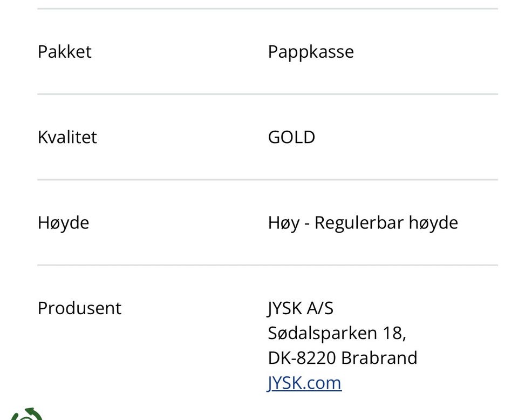Select the Kvalitet row label
Screen dimensions: 518x420
coord(67,137)
